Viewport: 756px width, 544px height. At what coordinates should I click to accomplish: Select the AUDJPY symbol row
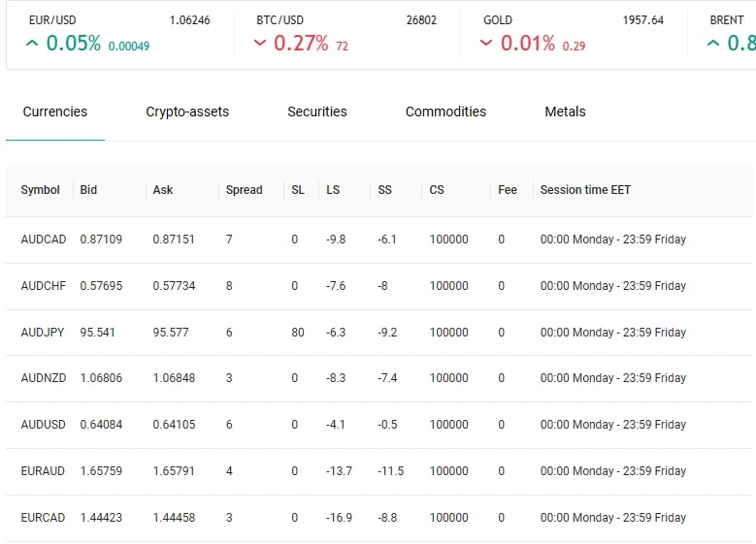pyautogui.click(x=378, y=333)
